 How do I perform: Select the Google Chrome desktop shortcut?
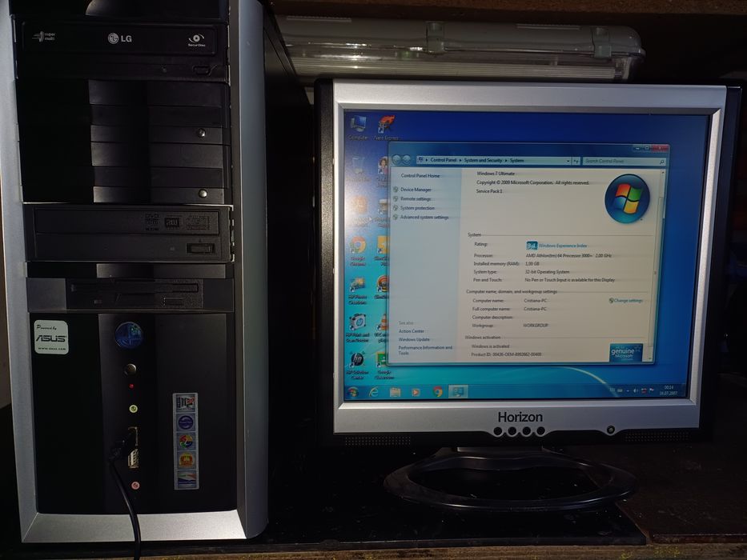pyautogui.click(x=358, y=251)
